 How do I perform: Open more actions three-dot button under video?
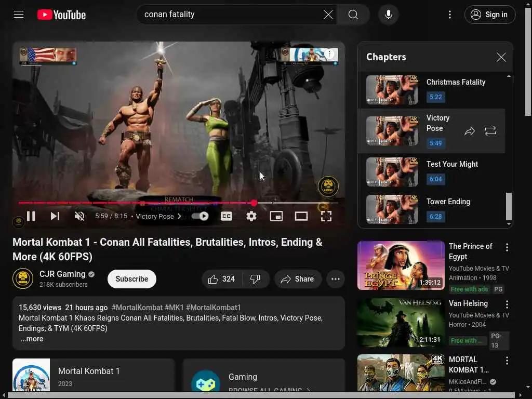coord(336,279)
